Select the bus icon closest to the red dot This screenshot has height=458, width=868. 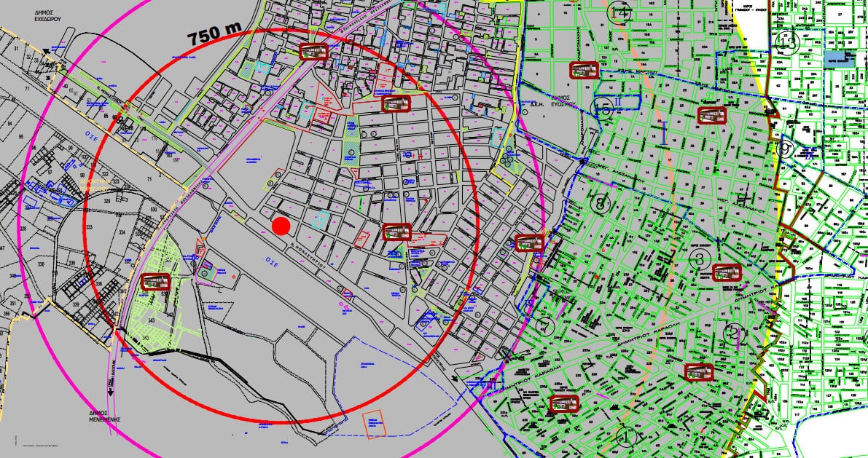[x=397, y=232]
